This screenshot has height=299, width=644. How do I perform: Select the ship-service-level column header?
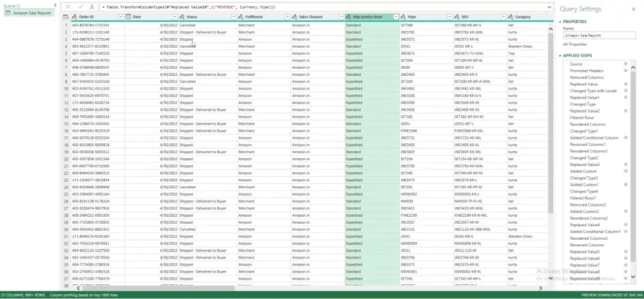click(369, 17)
